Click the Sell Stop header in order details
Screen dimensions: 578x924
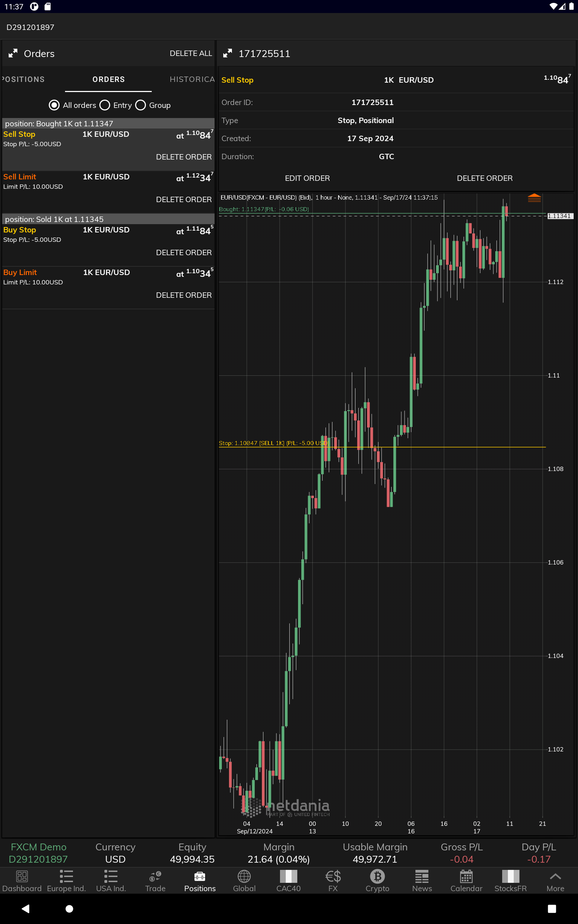tap(237, 80)
